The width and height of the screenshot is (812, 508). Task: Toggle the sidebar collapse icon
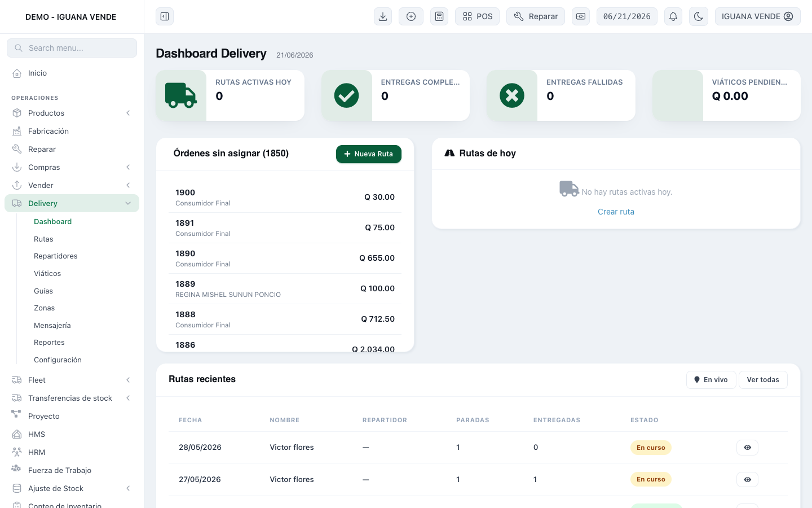pos(165,16)
